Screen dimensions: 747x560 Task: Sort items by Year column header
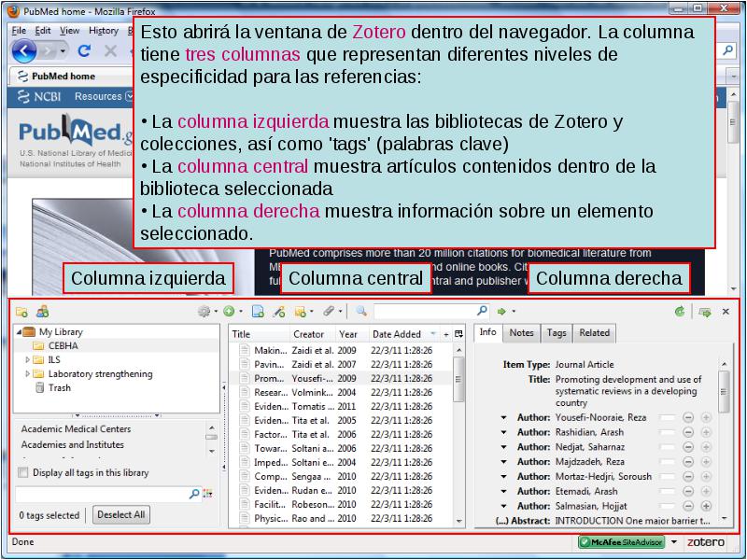(x=352, y=334)
